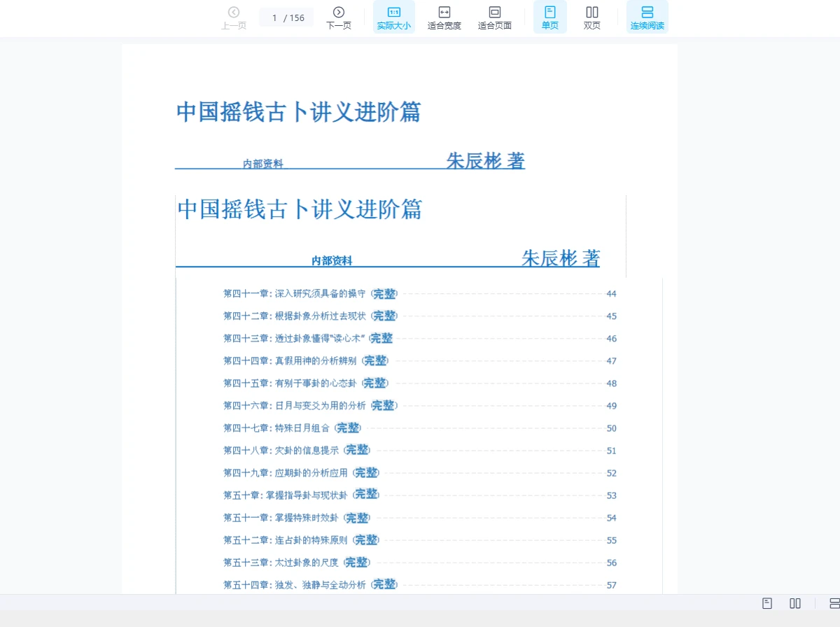Select single page icon in bottom status bar
The width and height of the screenshot is (840, 627).
767,603
